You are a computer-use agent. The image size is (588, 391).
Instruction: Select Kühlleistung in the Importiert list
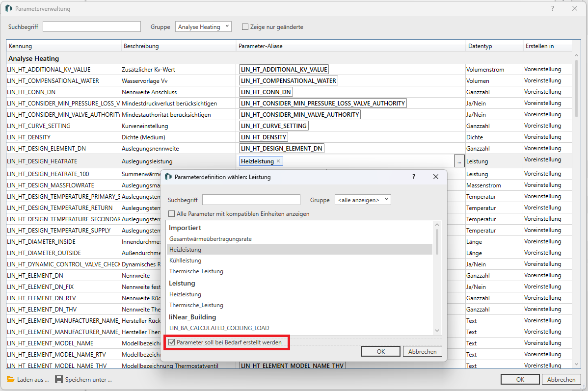point(185,261)
